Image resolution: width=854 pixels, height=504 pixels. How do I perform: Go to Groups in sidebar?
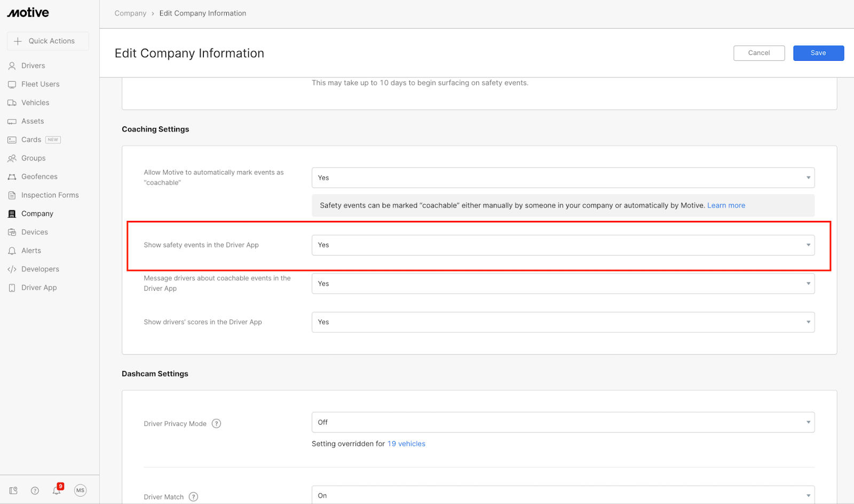coord(34,158)
